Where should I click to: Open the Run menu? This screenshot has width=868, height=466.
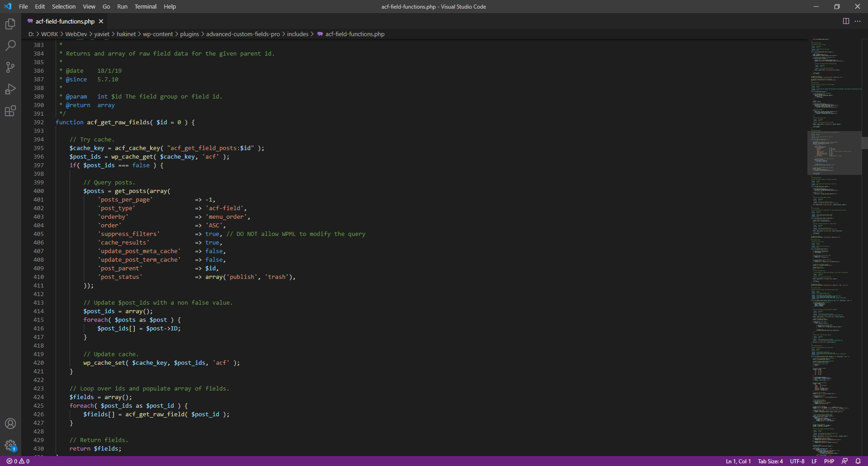[x=122, y=6]
